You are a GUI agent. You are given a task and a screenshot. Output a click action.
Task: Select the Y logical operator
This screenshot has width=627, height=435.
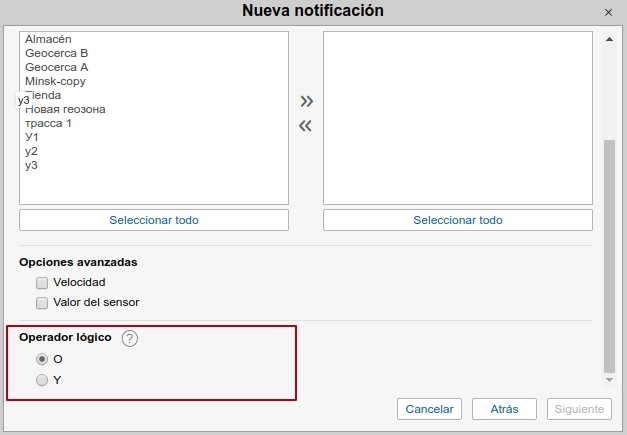click(x=41, y=380)
